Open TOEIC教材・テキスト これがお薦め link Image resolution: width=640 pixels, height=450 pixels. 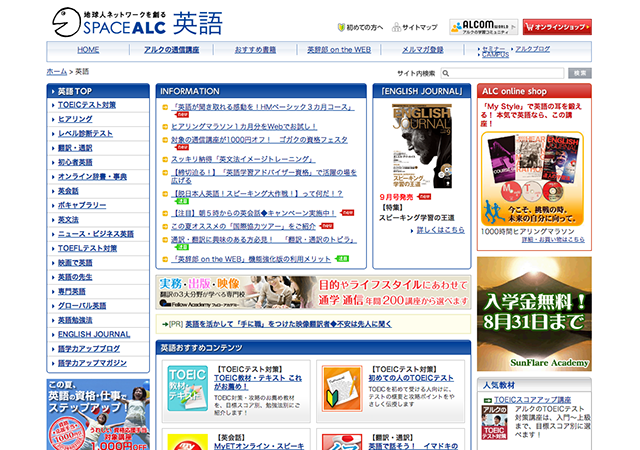point(258,382)
